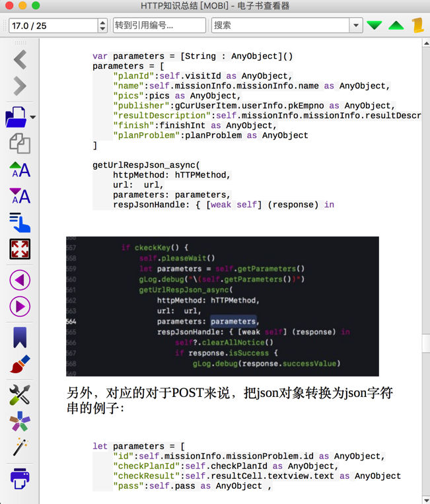Click the search text field
Screen dimensions: 430x504
(280, 25)
